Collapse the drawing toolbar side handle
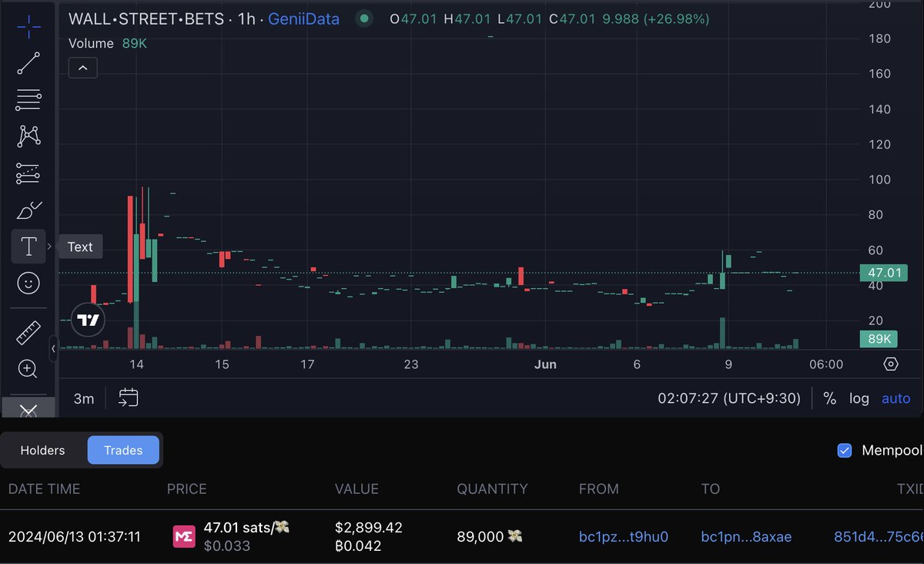924x564 pixels. [53, 348]
